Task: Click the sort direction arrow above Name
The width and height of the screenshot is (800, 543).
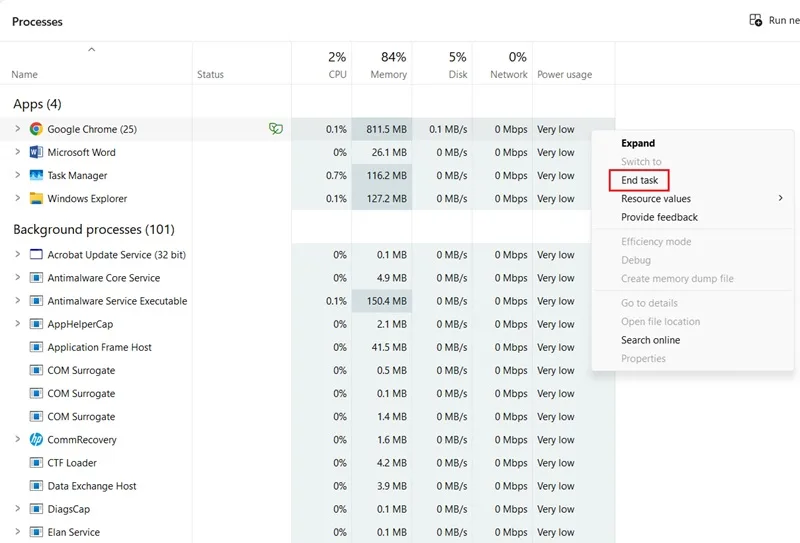Action: [91, 50]
